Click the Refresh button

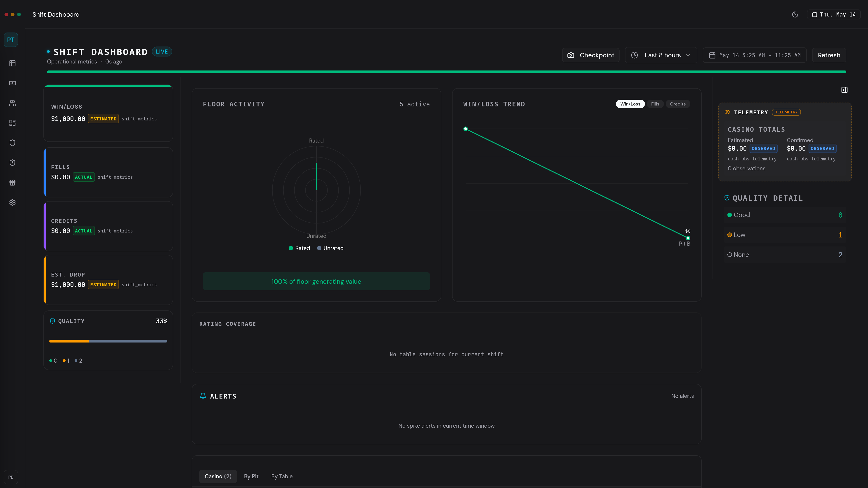coord(829,55)
